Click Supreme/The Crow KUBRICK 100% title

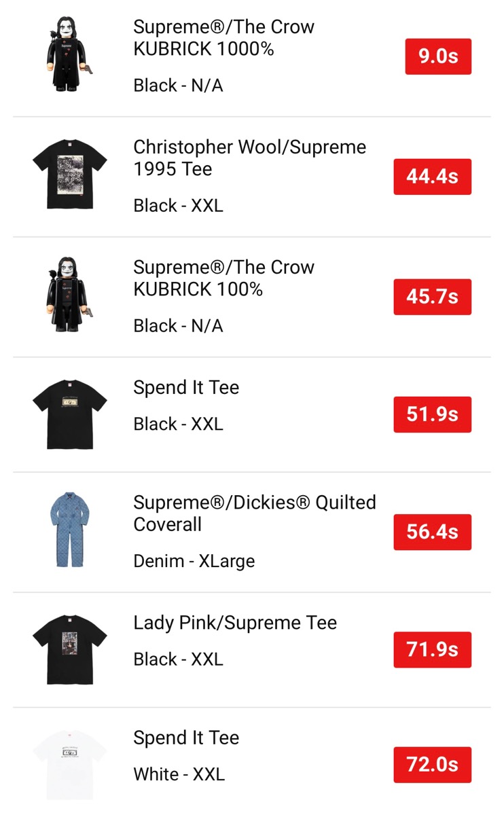click(223, 278)
